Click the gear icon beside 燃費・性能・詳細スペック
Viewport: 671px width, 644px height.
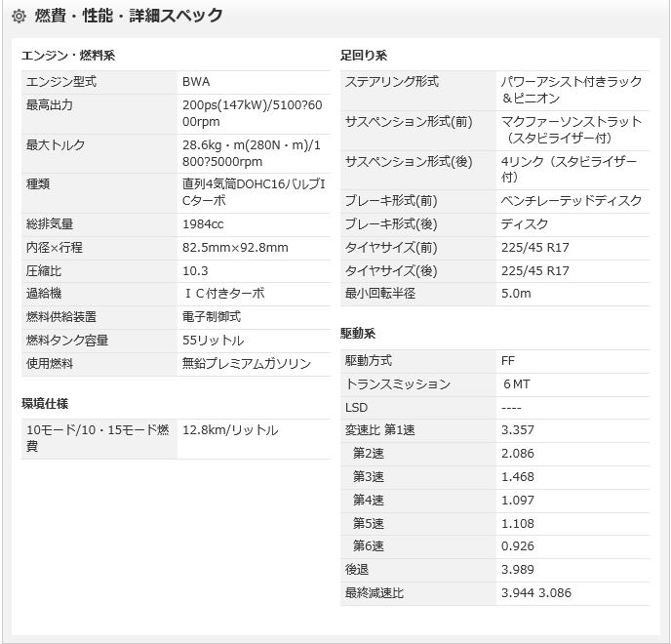pos(19,17)
